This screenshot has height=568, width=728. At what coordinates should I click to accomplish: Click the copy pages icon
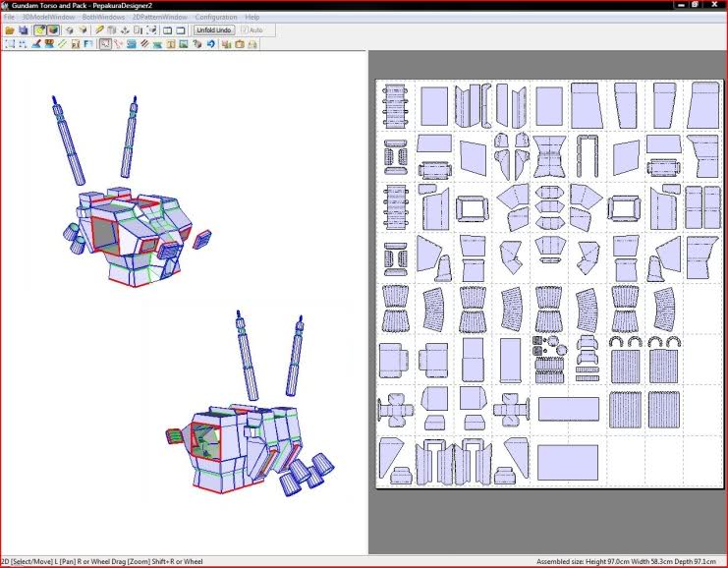point(227,44)
